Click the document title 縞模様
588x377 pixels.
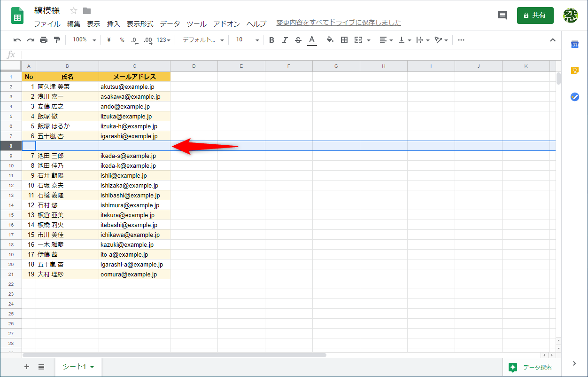47,10
